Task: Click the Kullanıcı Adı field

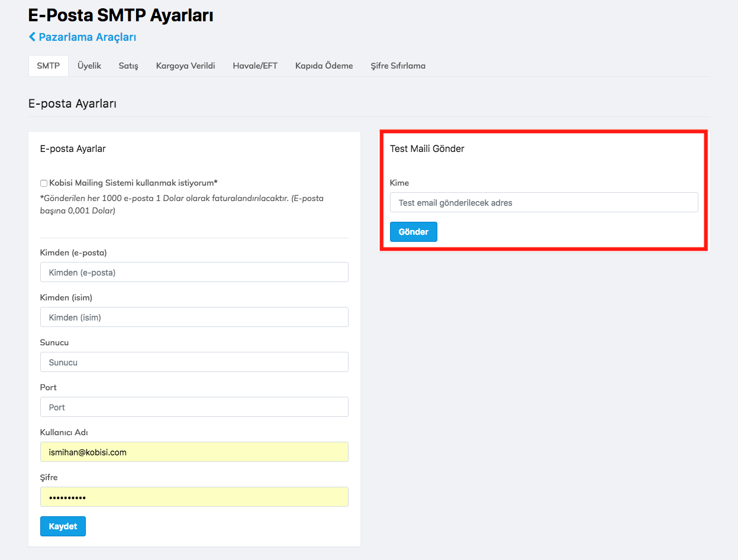Action: click(194, 452)
